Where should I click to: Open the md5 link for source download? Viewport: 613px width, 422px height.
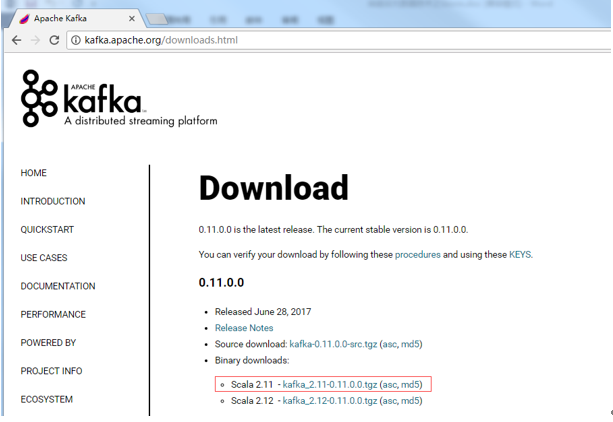tap(410, 344)
